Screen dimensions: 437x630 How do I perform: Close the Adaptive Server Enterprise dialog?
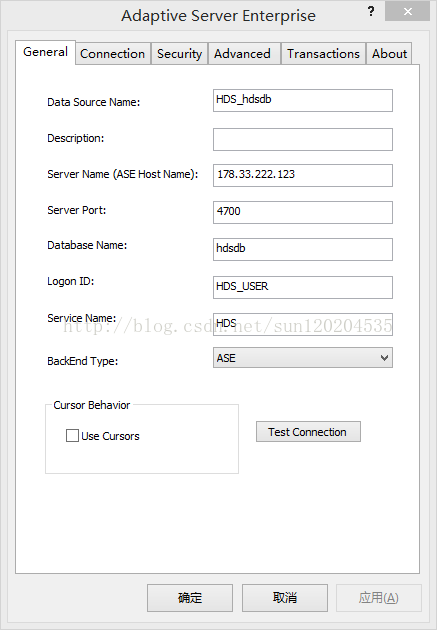click(x=407, y=11)
